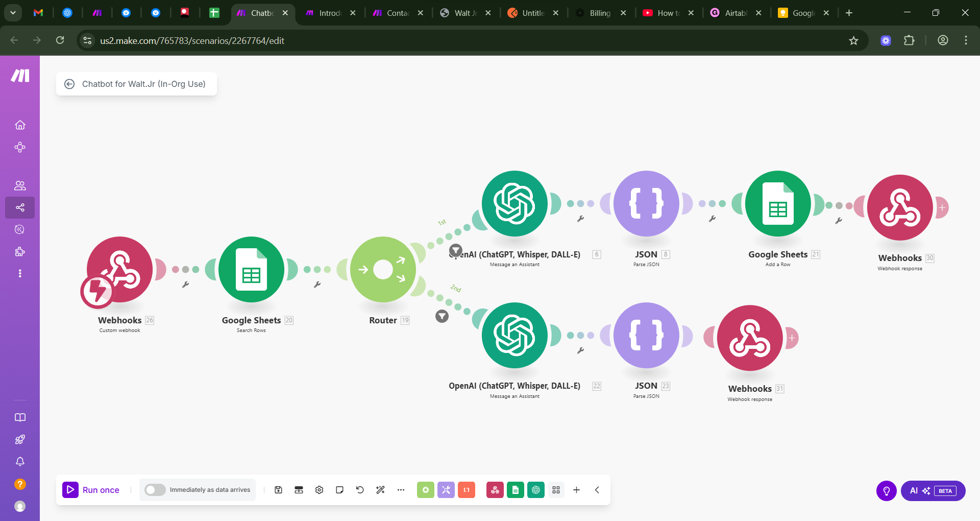This screenshot has width=980, height=521.
Task: Click the OpenAI favorite in the bottom toolbar
Action: (536, 490)
